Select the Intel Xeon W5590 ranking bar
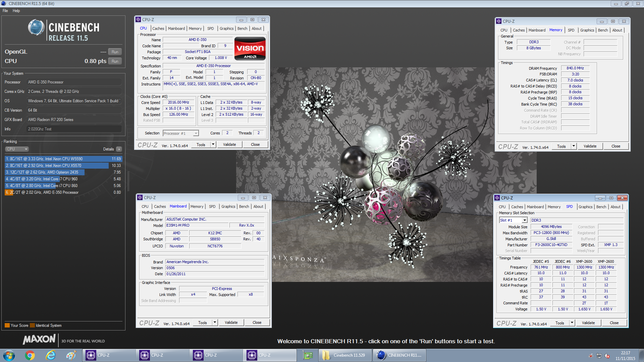Viewport: 644px width, 362px height. pos(63,159)
